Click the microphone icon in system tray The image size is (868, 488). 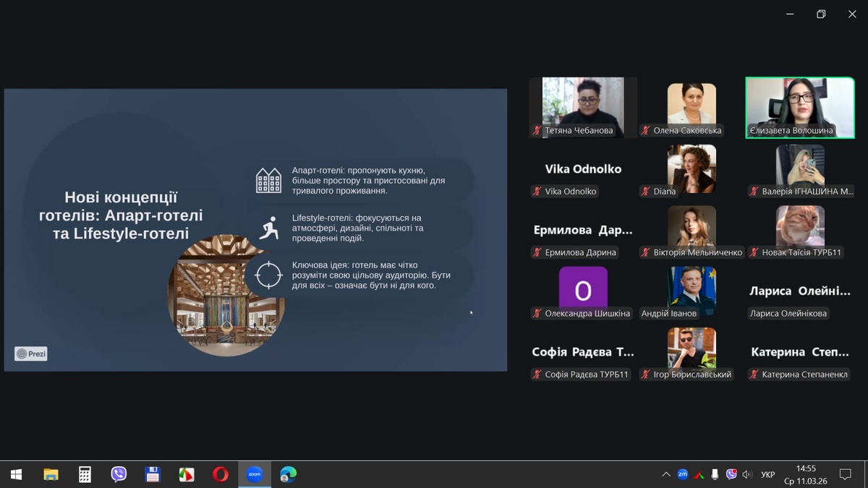pos(715,474)
